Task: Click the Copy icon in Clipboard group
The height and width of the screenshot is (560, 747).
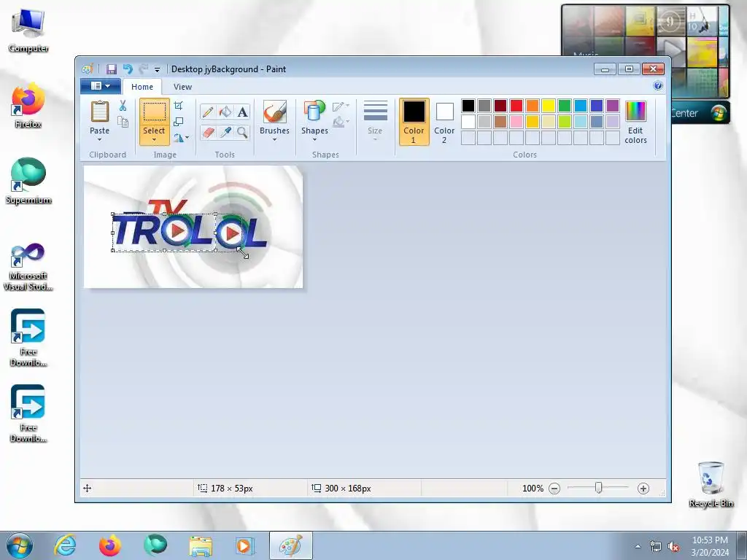Action: click(x=123, y=122)
